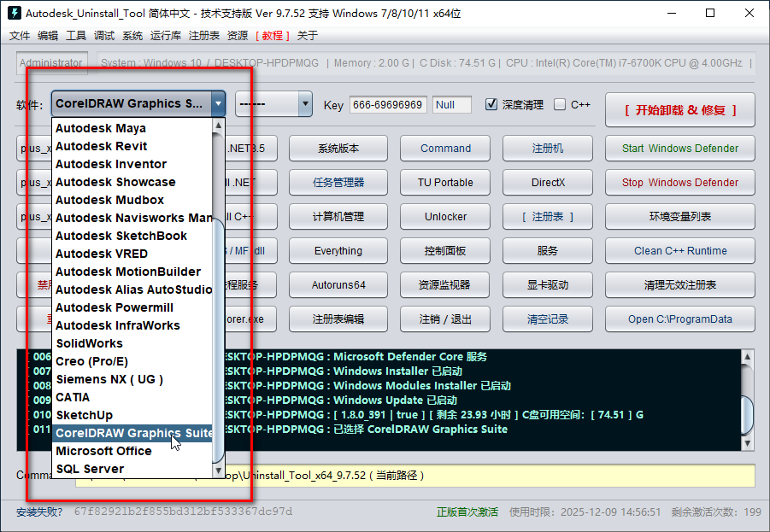Open 任务管理器 button
Viewport: 770px width, 532px height.
pyautogui.click(x=338, y=183)
